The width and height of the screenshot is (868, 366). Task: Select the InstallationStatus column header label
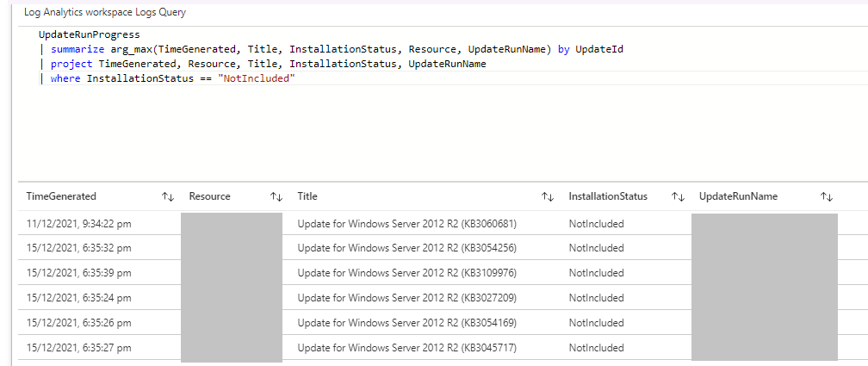[x=608, y=196]
